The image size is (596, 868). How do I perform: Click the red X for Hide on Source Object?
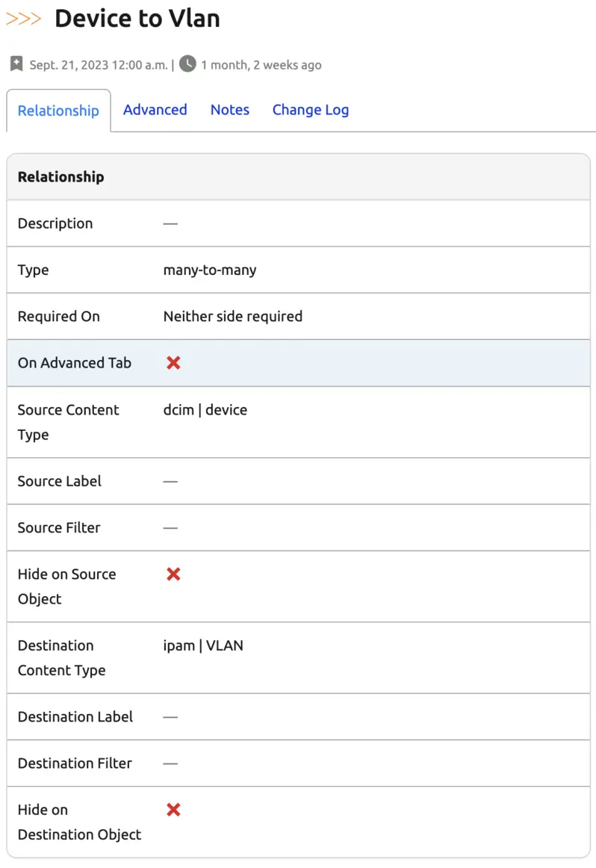(173, 574)
